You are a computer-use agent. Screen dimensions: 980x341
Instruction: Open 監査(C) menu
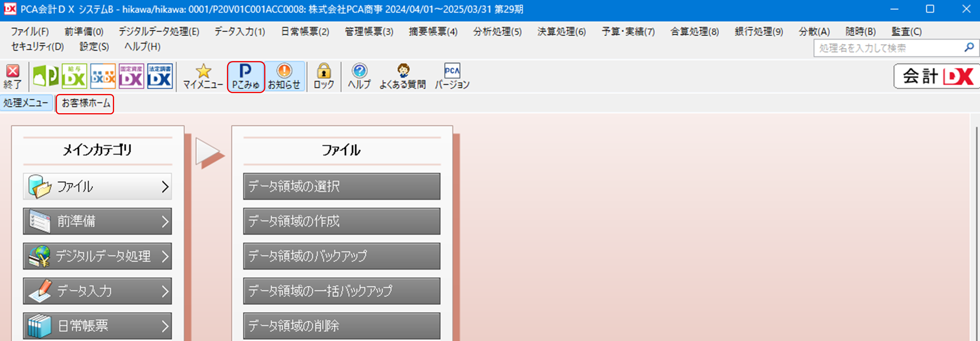(907, 31)
